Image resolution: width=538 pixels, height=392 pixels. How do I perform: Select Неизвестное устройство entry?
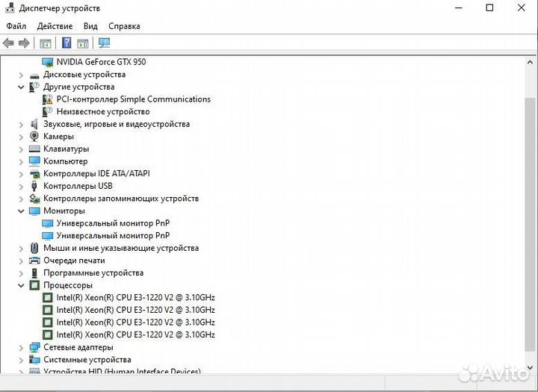(103, 112)
